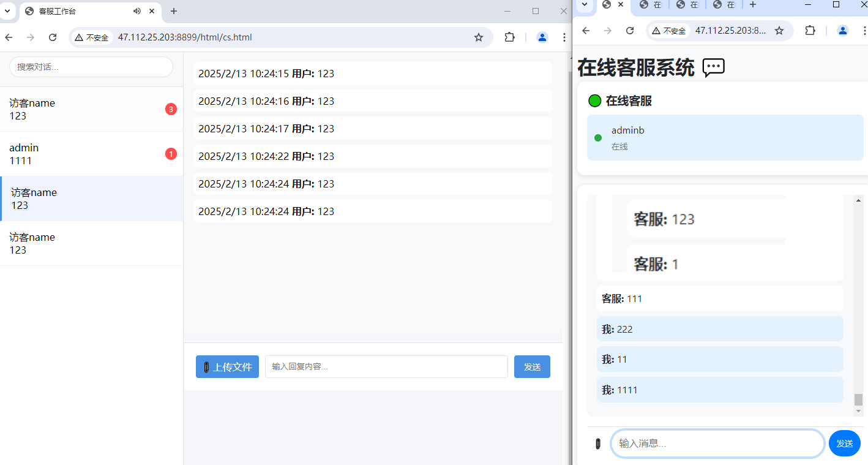Image resolution: width=868 pixels, height=465 pixels.
Task: Click the 我: 11 message
Action: (720, 359)
